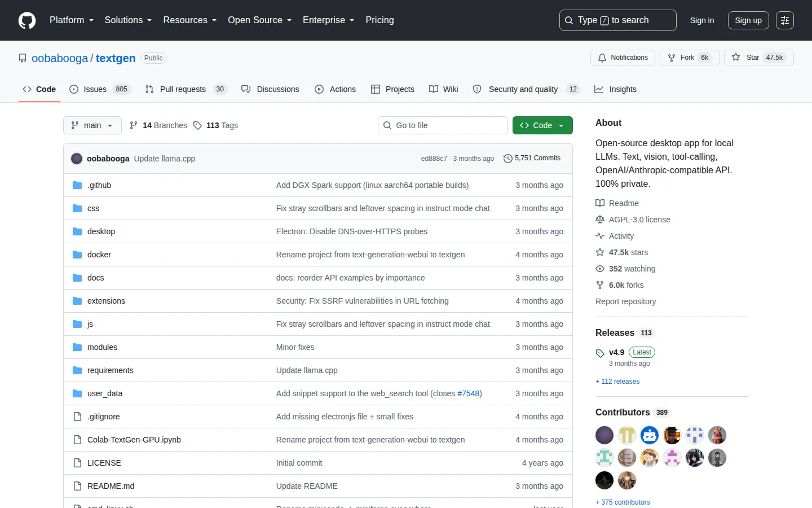Image resolution: width=812 pixels, height=508 pixels.
Task: Click the Notifications bell button
Action: click(623, 58)
